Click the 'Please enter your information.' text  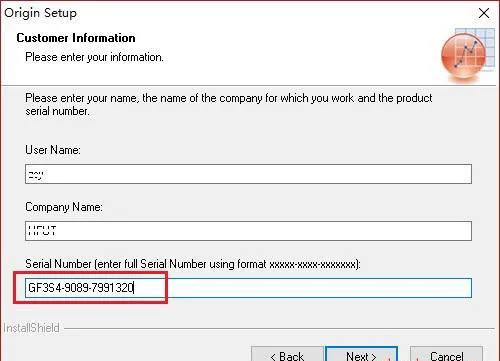pos(94,57)
